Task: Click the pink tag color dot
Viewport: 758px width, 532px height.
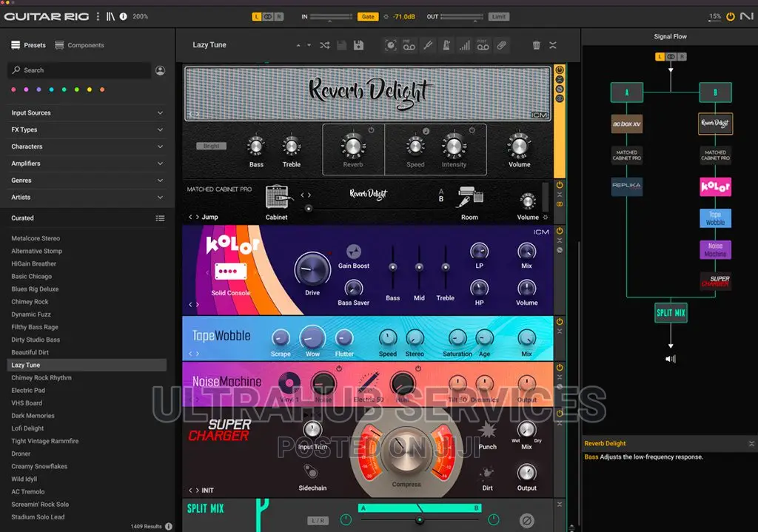Action: pyautogui.click(x=13, y=90)
